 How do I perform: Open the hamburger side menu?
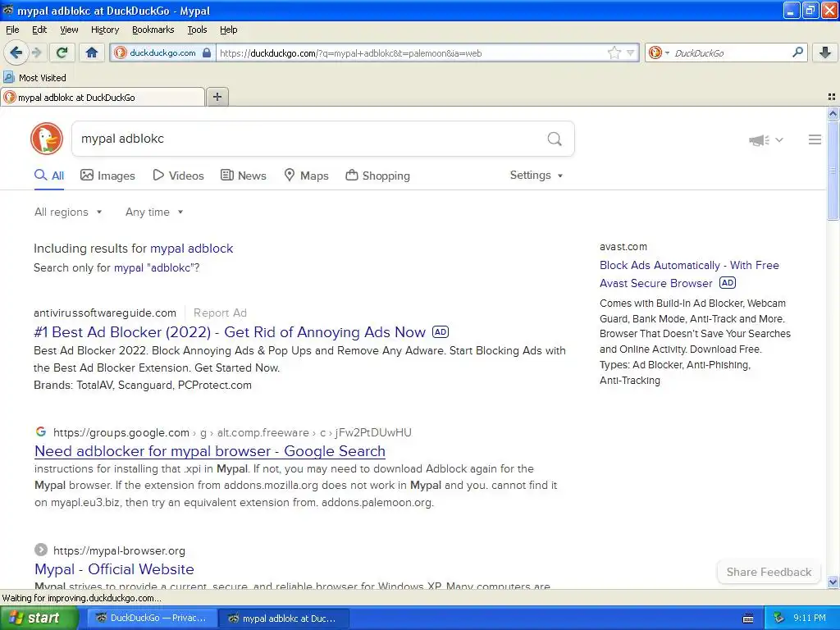815,139
